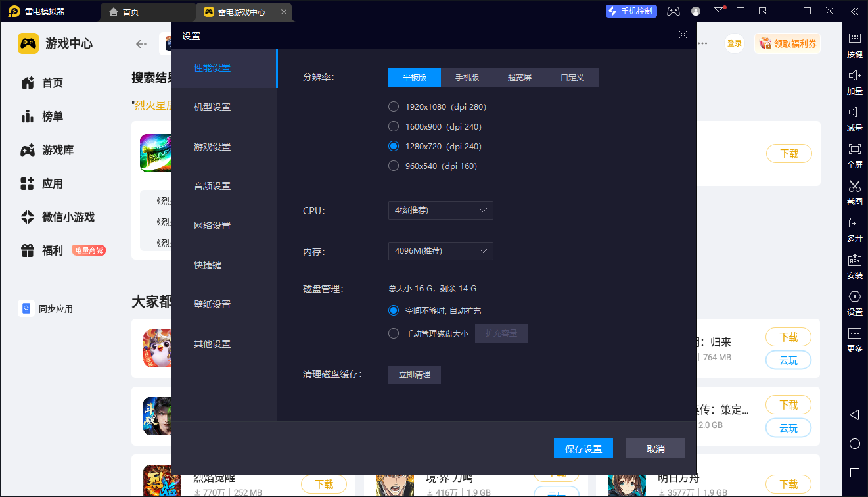Open 快捷键 settings category
Screen dimensions: 868x497
click(223, 265)
